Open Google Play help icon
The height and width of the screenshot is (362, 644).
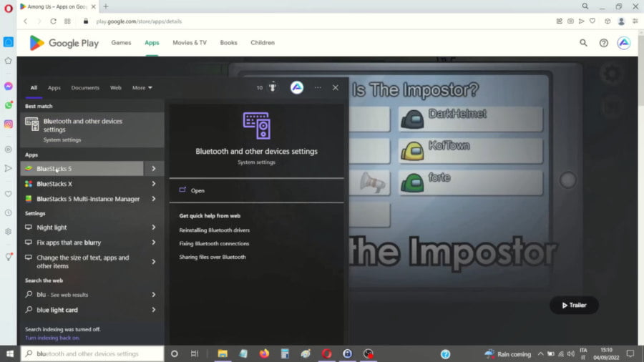[x=603, y=43]
